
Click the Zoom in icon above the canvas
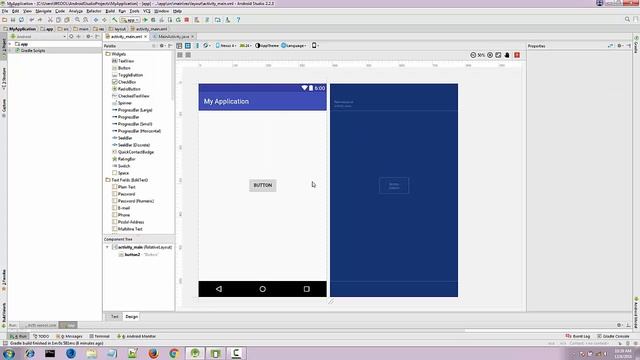[x=490, y=55]
